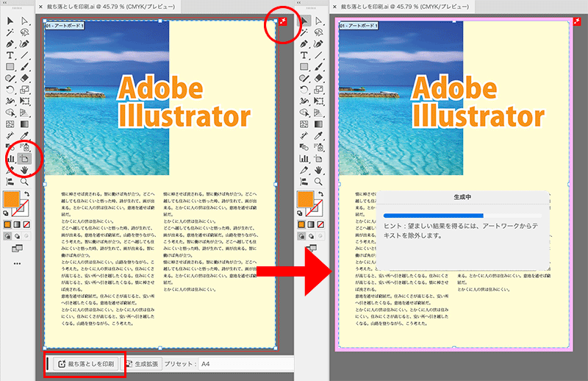Image resolution: width=588 pixels, height=381 pixels.
Task: Select the Rectangle tool in left window
Action: pos(10,67)
